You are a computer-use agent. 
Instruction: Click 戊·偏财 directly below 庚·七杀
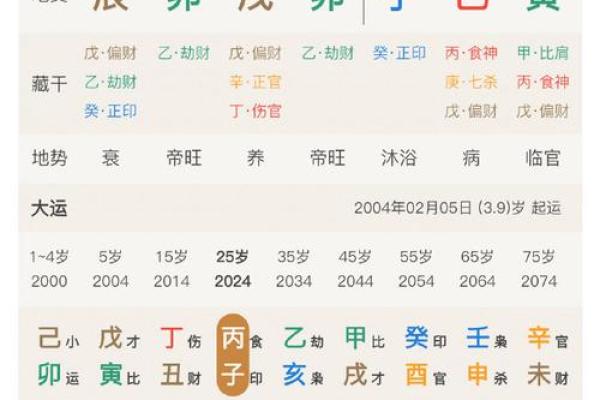471,111
